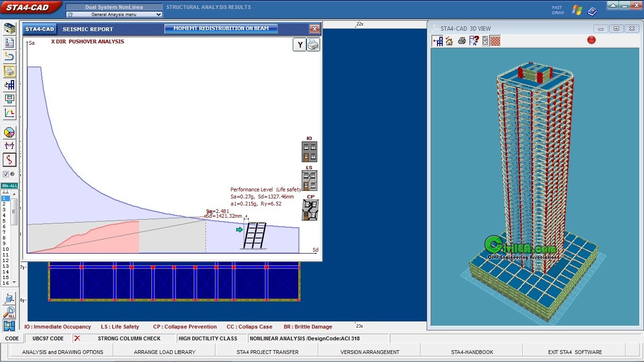The image size is (644, 362).
Task: Select the CP Collapse Prevention building icon
Action: (x=310, y=210)
